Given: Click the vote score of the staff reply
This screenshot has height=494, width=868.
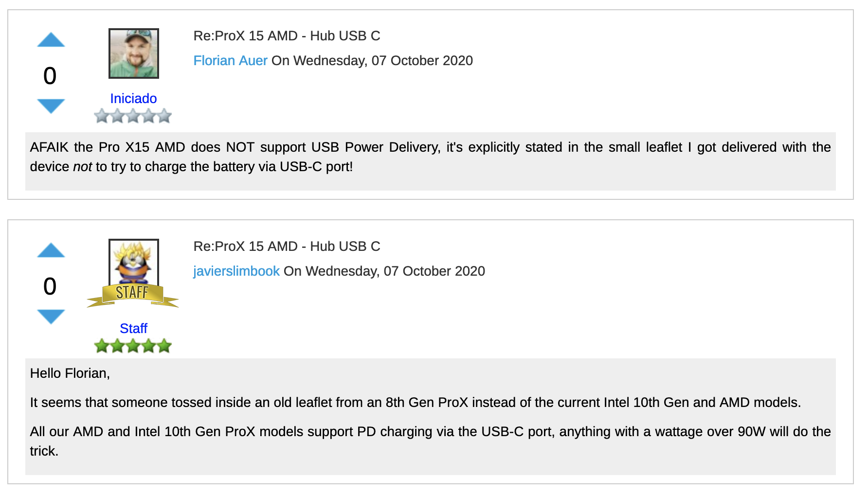Looking at the screenshot, I should pos(50,287).
